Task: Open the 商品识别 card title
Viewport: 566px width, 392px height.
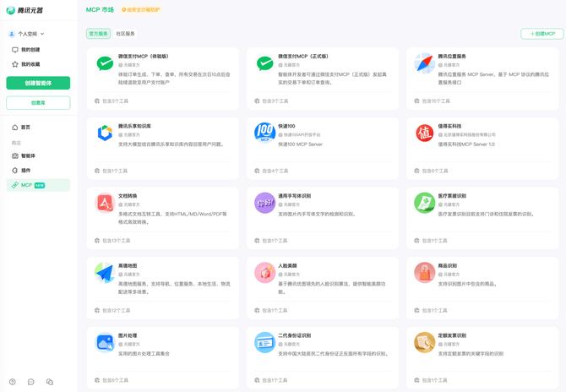Action: pos(447,265)
